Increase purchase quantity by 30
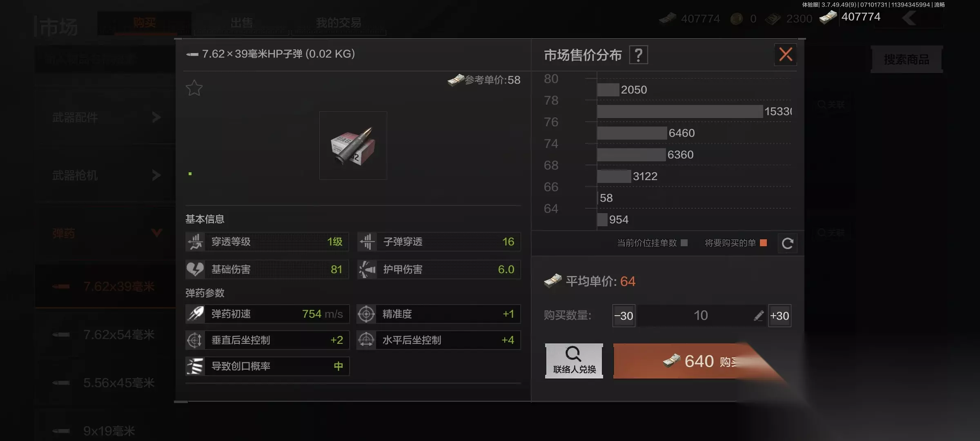Image resolution: width=980 pixels, height=441 pixels. click(780, 316)
